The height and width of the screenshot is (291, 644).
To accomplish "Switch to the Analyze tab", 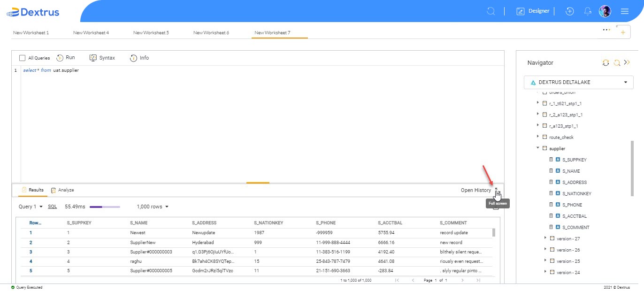I will point(62,190).
